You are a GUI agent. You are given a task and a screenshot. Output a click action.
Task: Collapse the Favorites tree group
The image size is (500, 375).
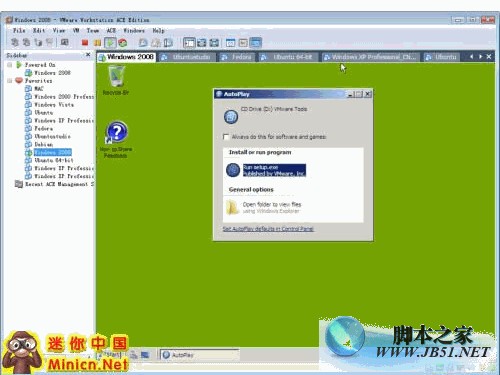pos(10,81)
